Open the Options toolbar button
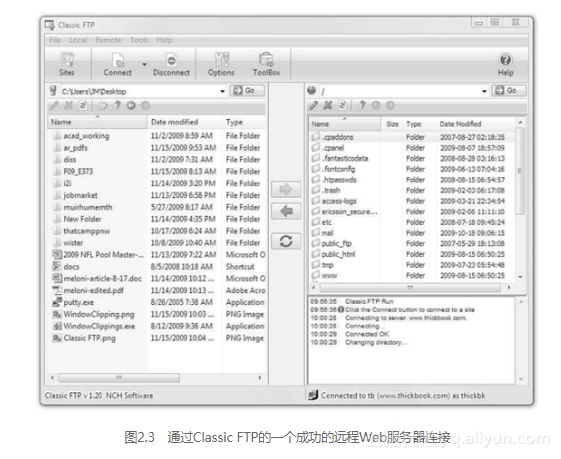Image resolution: width=561 pixels, height=459 pixels. click(221, 64)
